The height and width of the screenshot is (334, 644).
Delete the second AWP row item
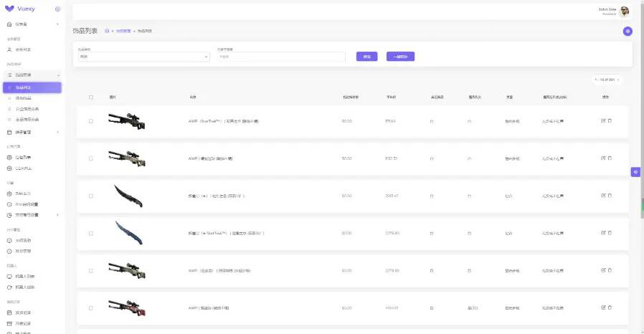610,158
